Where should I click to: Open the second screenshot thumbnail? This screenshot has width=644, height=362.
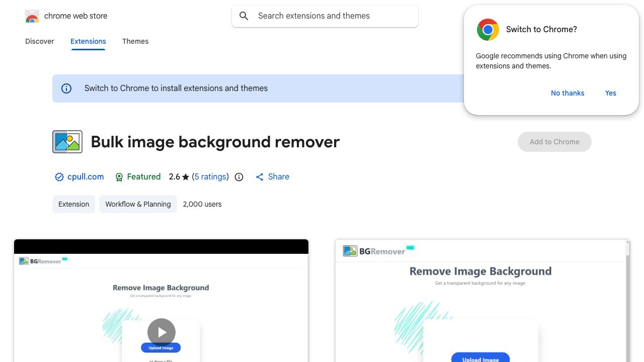482,301
